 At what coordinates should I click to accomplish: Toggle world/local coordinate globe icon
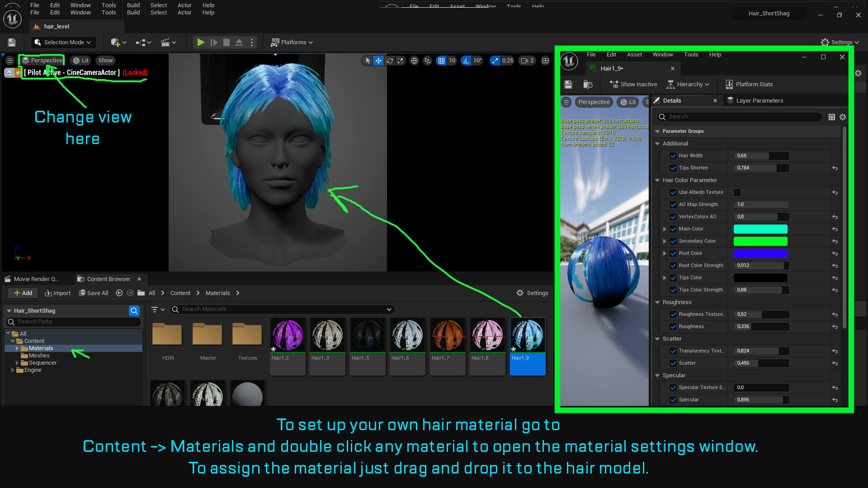pyautogui.click(x=414, y=61)
